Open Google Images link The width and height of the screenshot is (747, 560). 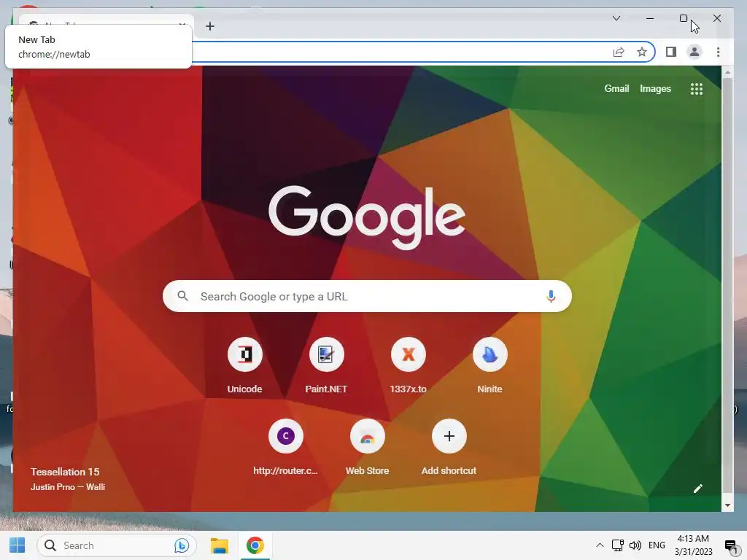(655, 88)
